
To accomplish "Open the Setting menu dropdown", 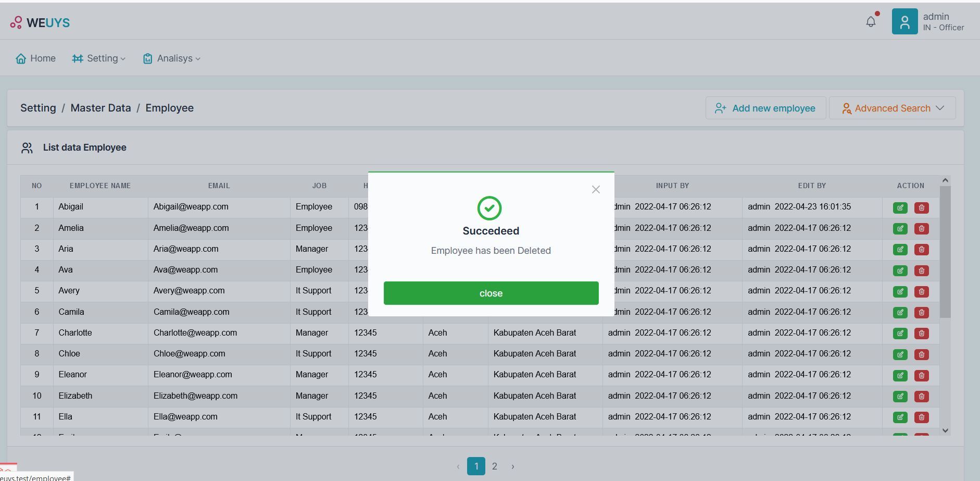I will (99, 58).
